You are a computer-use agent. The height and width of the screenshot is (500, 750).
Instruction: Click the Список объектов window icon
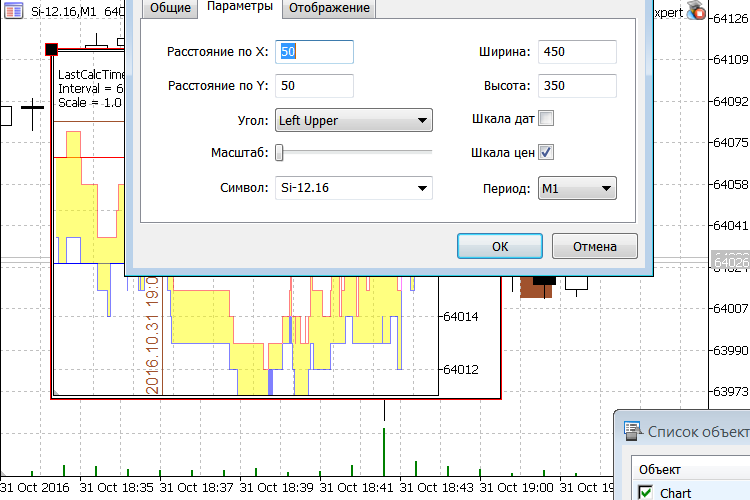[633, 431]
